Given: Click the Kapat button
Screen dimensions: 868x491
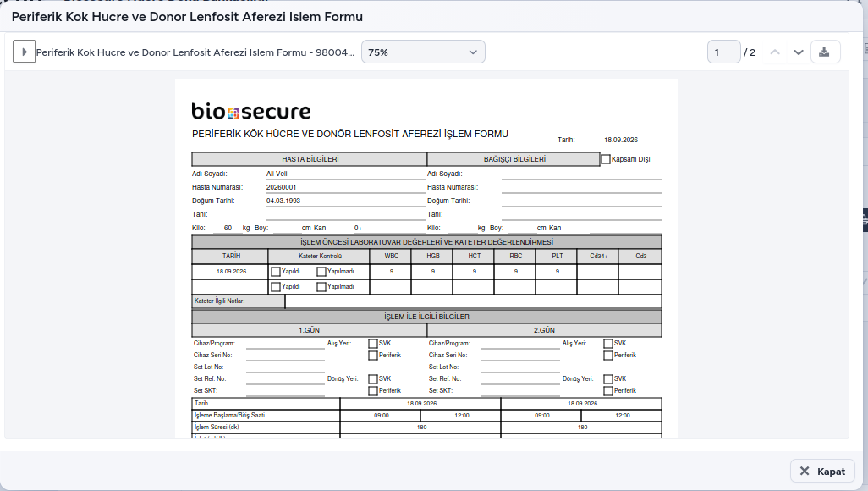Looking at the screenshot, I should (x=822, y=471).
